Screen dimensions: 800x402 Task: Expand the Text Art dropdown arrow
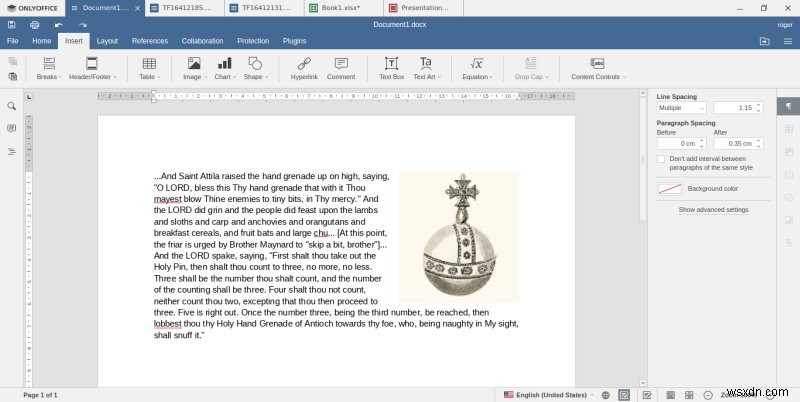[x=439, y=77]
